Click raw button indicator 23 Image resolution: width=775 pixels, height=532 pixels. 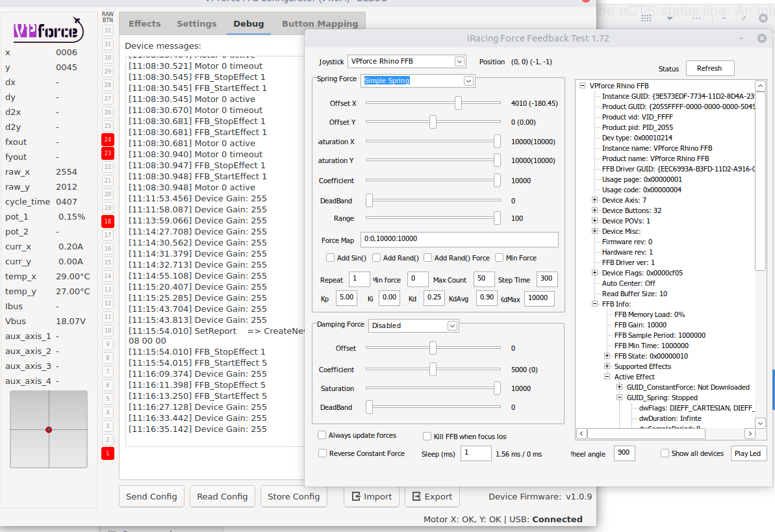pos(108,153)
